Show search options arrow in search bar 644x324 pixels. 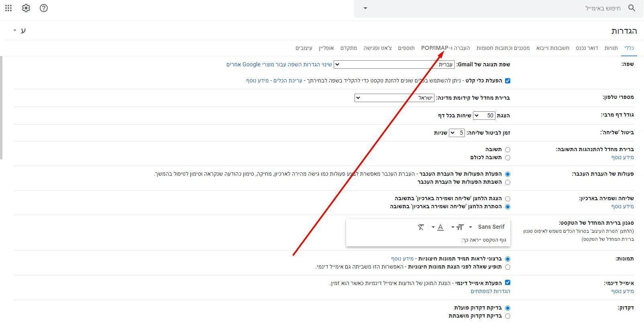(x=365, y=8)
